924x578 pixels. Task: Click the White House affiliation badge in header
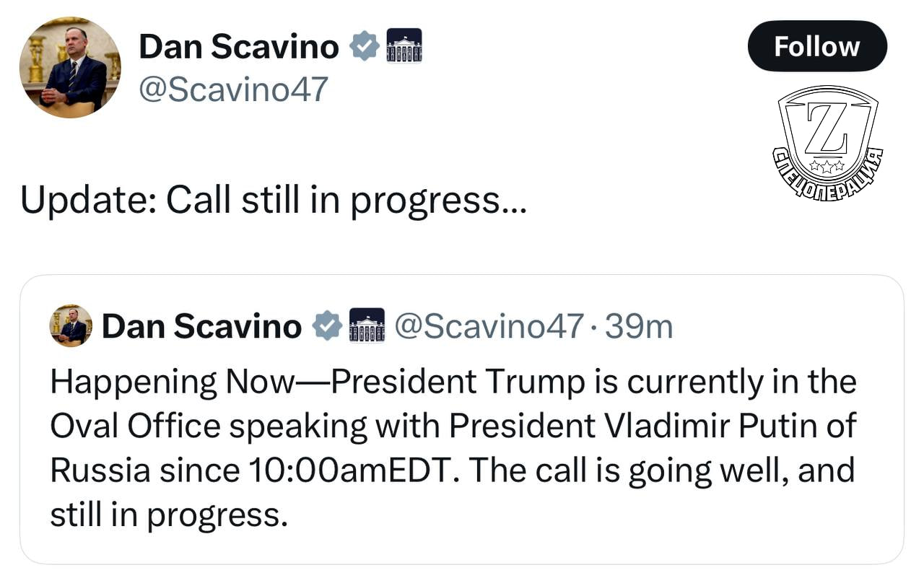(404, 45)
